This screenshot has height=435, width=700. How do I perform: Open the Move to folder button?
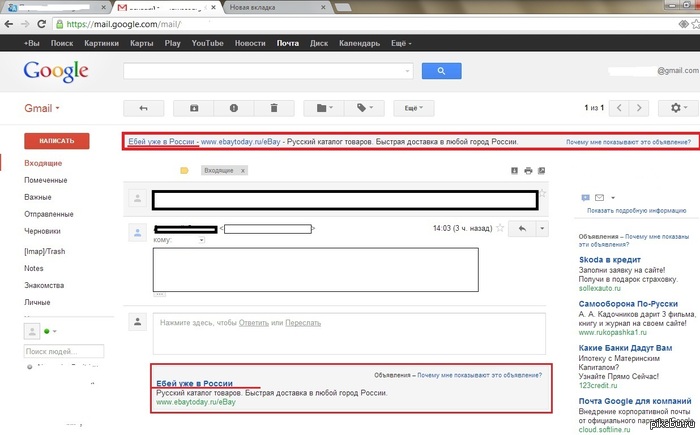tap(324, 108)
